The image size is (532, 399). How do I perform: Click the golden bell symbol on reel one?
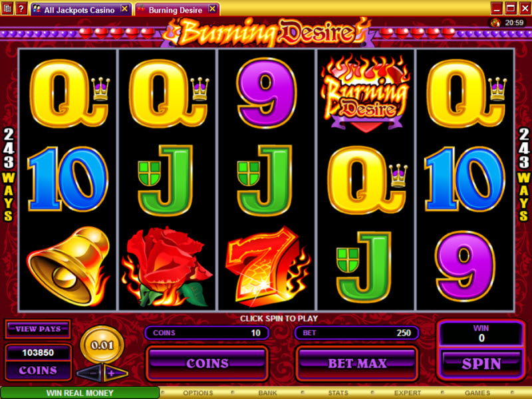pyautogui.click(x=68, y=266)
